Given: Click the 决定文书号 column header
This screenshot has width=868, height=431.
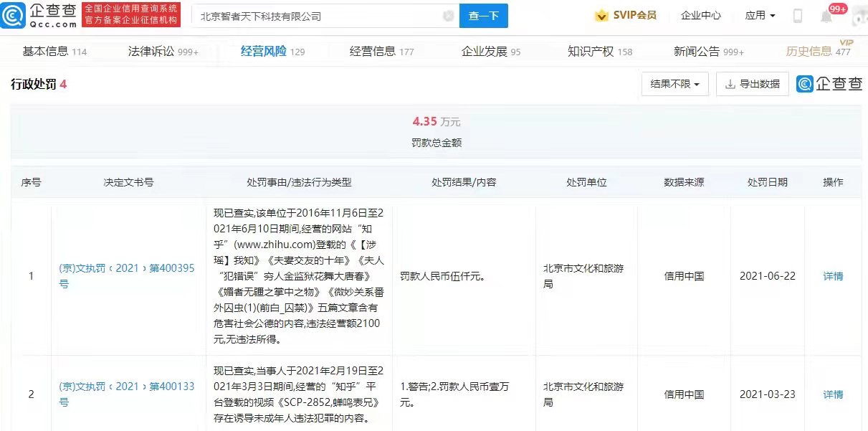Looking at the screenshot, I should 128,182.
